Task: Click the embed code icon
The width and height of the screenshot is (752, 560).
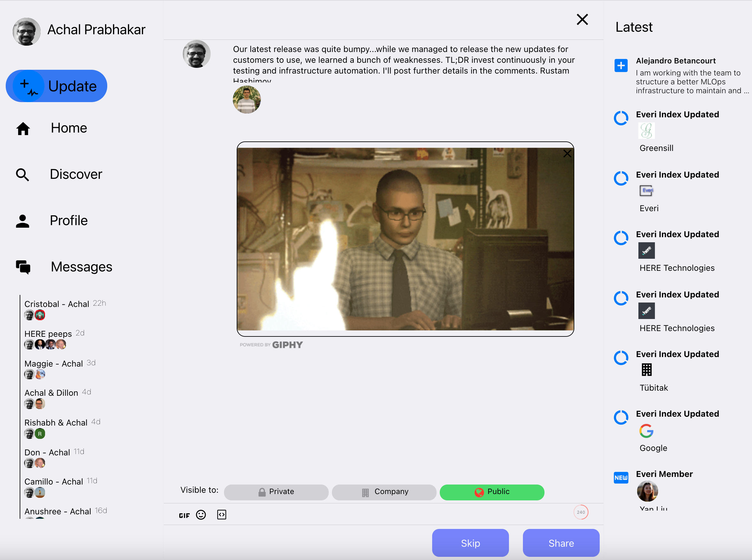Action: pos(221,515)
